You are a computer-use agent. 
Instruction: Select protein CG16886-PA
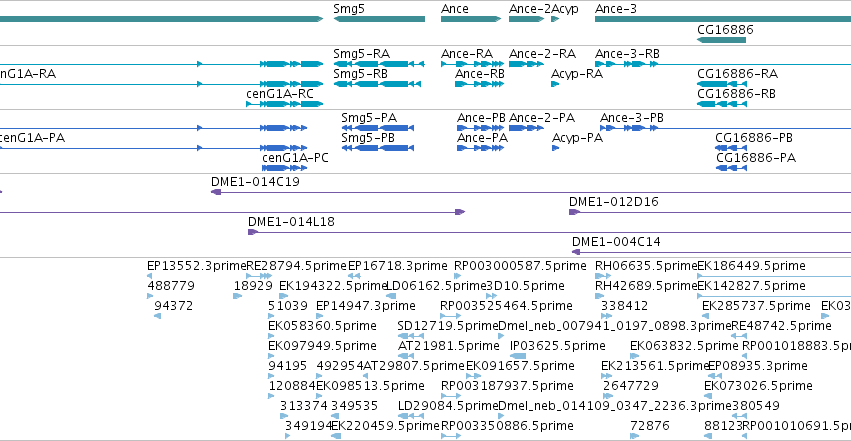(x=756, y=158)
